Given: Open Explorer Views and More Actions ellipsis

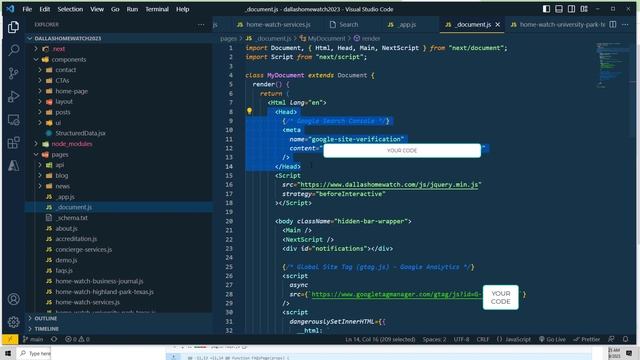Looking at the screenshot, I should click(x=201, y=24).
